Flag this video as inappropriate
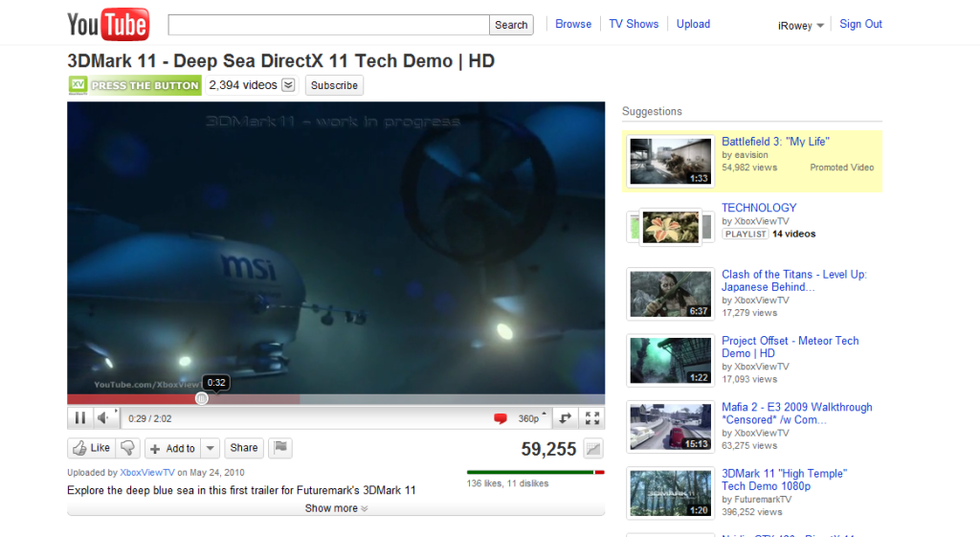 tap(280, 447)
